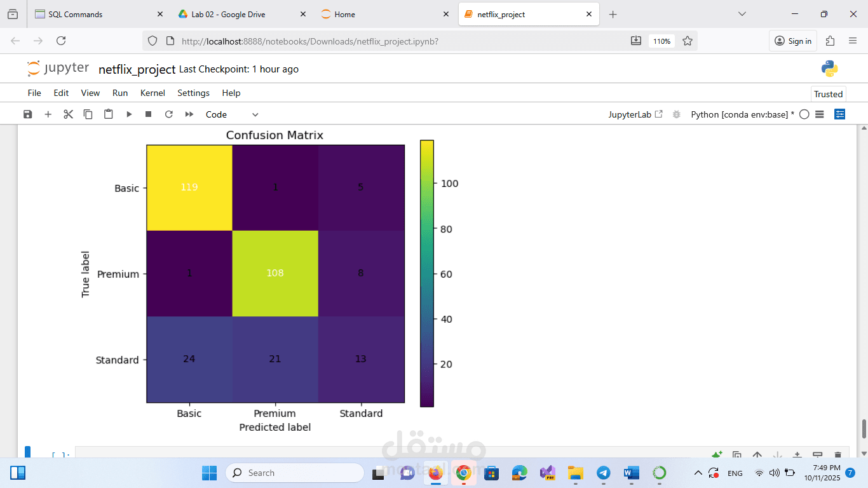Screen dimensions: 868x488
Task: Open the notebook in JupyterLab
Action: click(635, 114)
